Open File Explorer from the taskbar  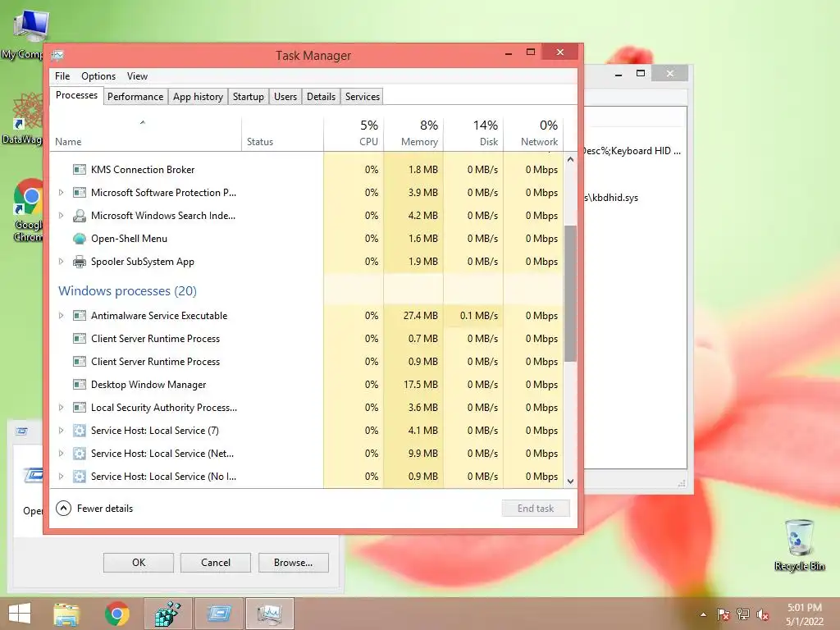click(x=66, y=614)
